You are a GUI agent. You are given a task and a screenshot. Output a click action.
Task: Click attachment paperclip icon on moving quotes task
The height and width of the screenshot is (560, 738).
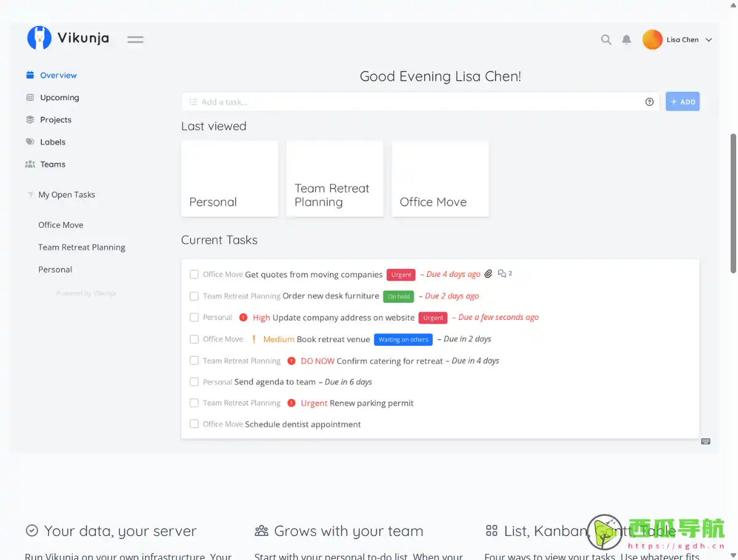click(488, 274)
